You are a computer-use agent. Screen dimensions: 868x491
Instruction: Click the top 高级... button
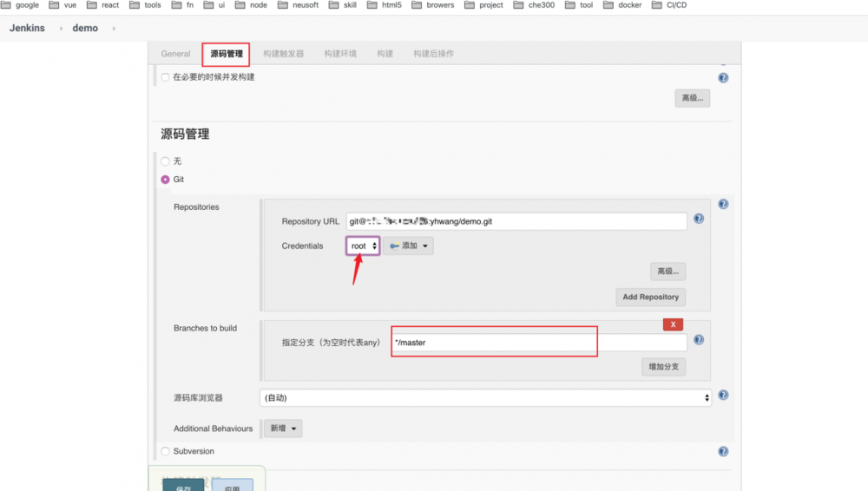(692, 98)
